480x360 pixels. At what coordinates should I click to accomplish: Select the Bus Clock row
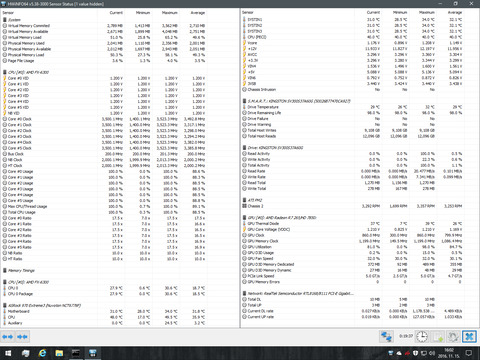104,154
